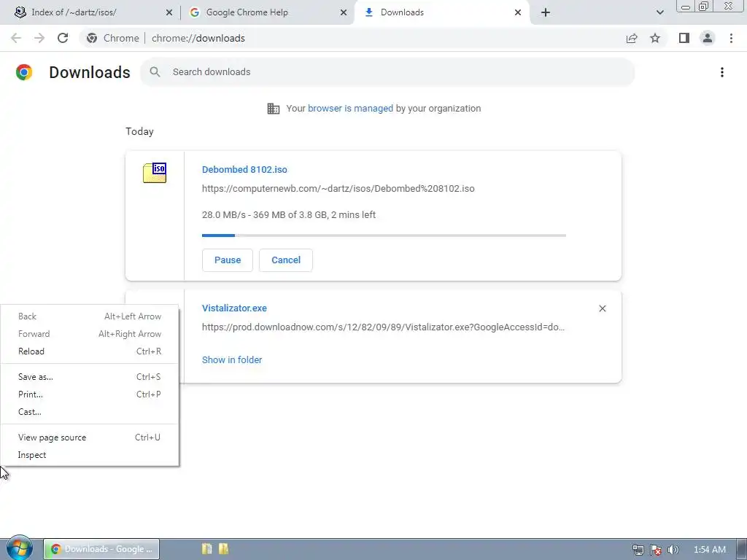Screen dimensions: 747x560
Task: Click the ISO file icon for Debombed 8102.iso
Action: tap(155, 172)
